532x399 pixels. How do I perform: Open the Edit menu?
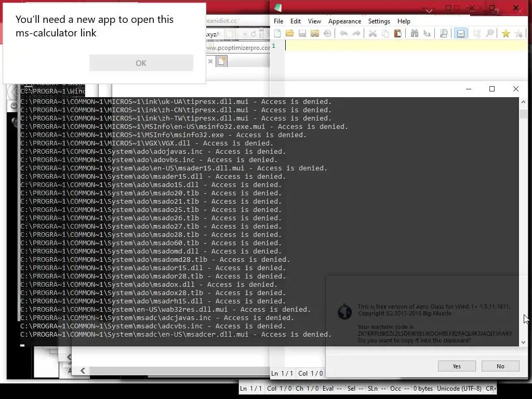pyautogui.click(x=296, y=21)
